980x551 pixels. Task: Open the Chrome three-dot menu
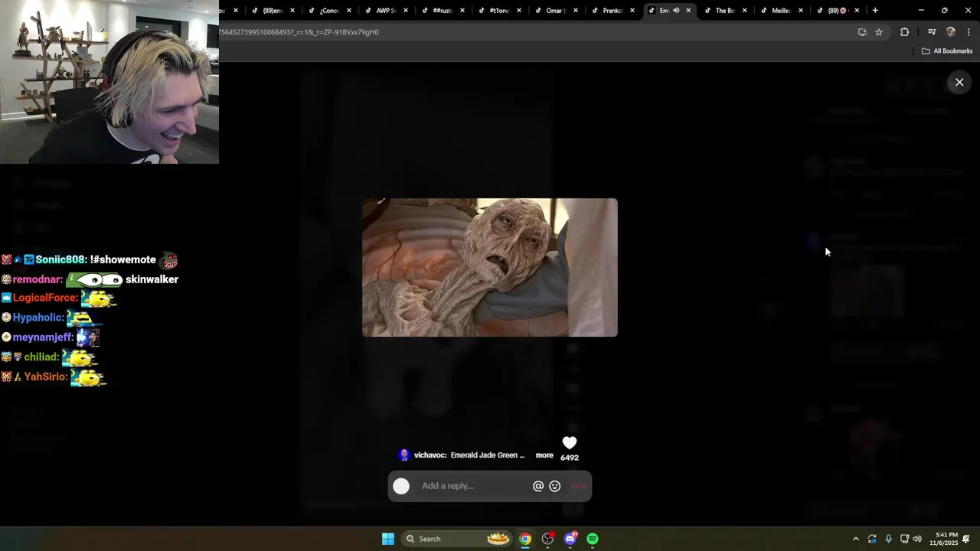pos(969,32)
